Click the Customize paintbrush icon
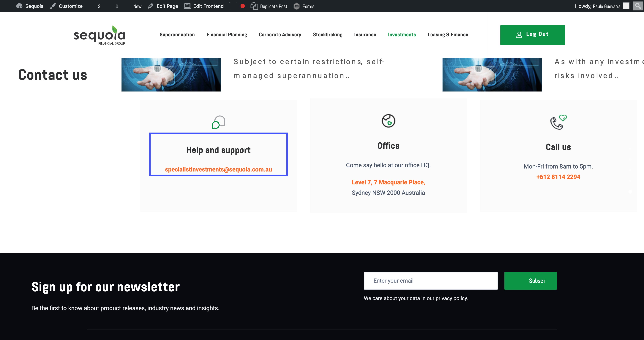Image resolution: width=644 pixels, height=340 pixels. tap(53, 6)
